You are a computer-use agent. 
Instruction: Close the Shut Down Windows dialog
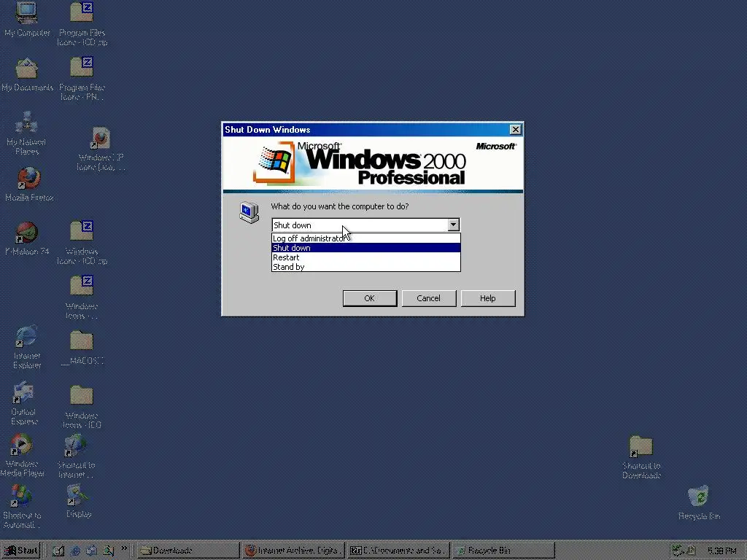pyautogui.click(x=516, y=130)
